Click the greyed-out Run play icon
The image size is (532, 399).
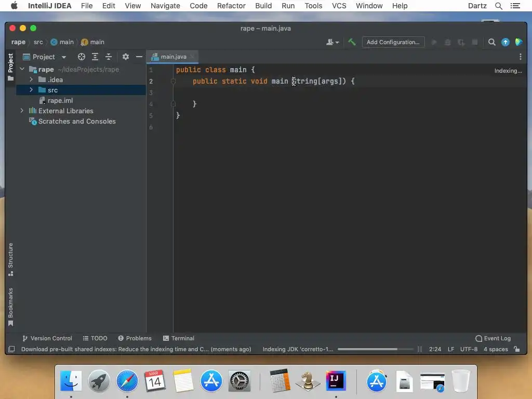434,42
